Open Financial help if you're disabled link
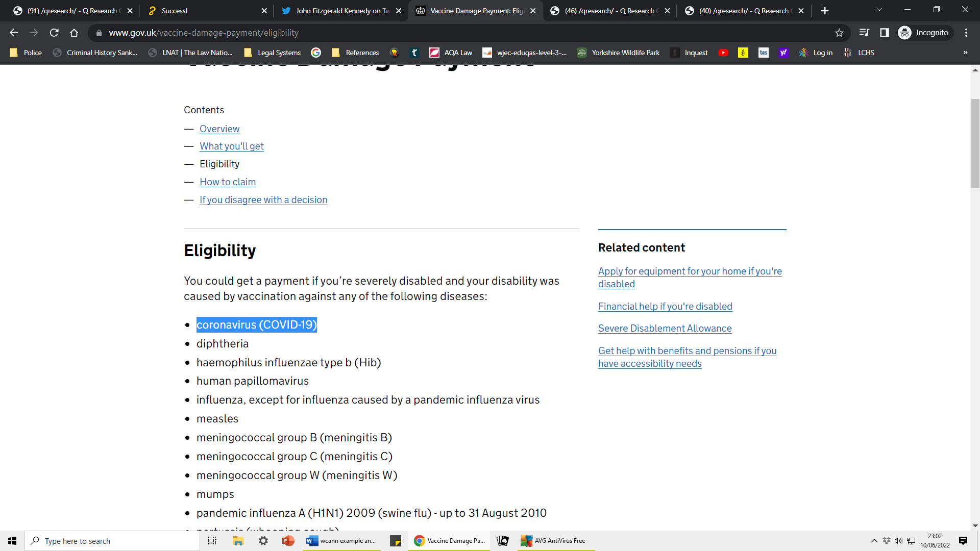 click(665, 307)
